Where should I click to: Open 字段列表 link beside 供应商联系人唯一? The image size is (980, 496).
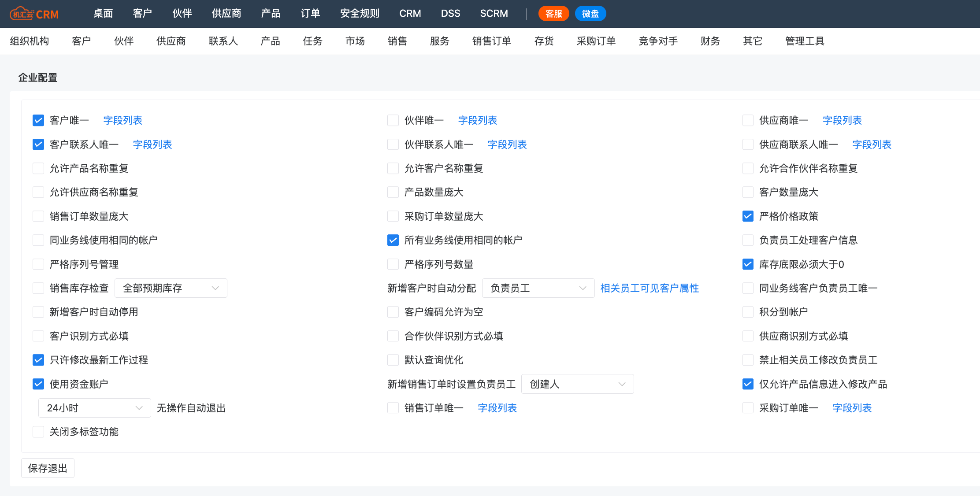pyautogui.click(x=872, y=144)
